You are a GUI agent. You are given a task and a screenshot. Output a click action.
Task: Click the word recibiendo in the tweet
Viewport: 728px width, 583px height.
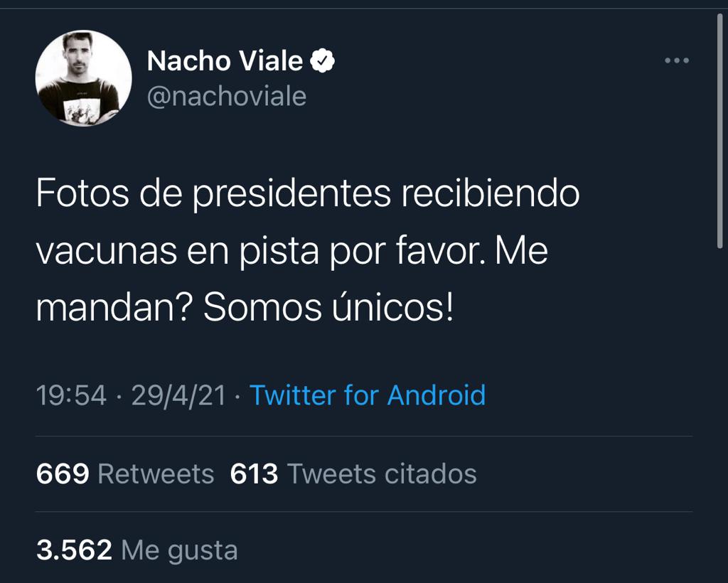[x=491, y=195]
